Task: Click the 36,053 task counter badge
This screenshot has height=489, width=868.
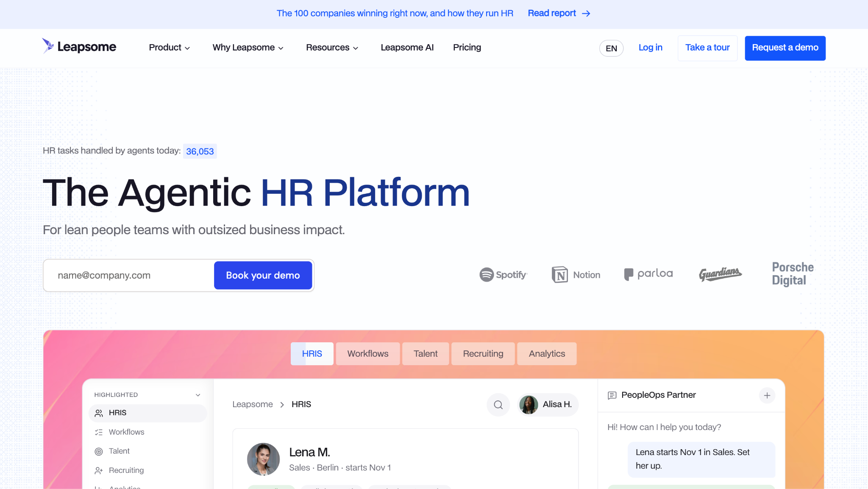Action: [200, 151]
